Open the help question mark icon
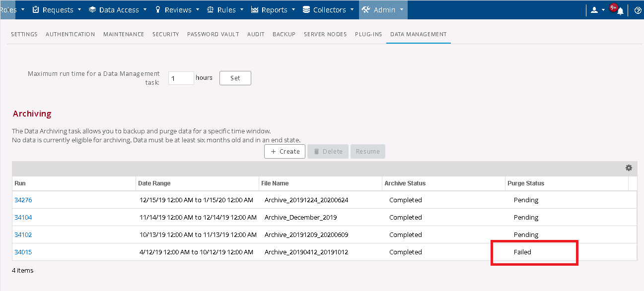644x291 pixels. pos(638,10)
